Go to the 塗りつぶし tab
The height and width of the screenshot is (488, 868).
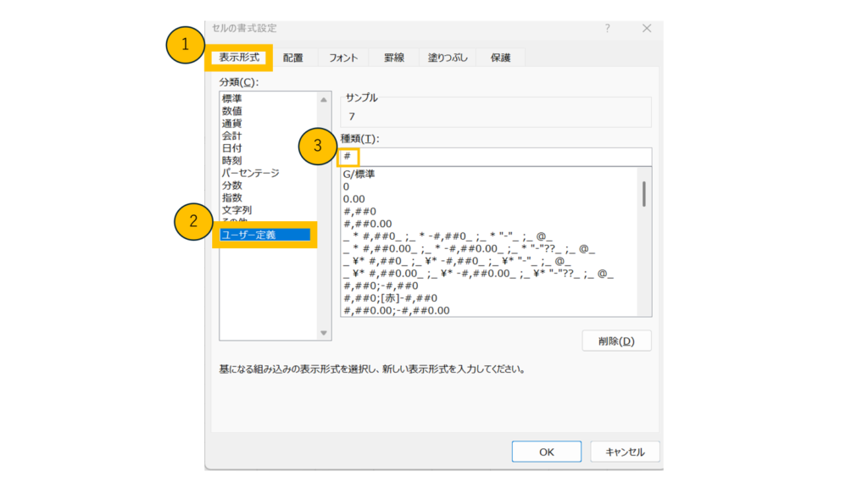tap(446, 58)
